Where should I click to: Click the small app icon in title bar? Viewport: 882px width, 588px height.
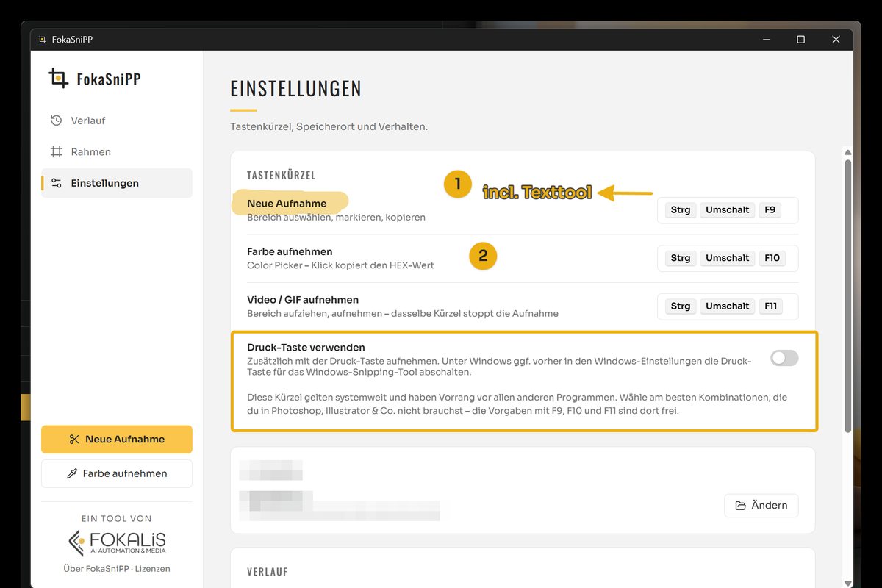click(x=40, y=40)
